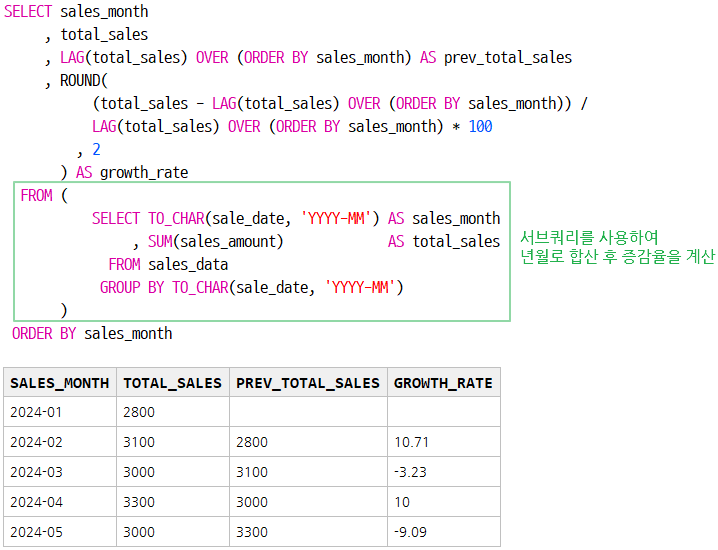Image resolution: width=718 pixels, height=550 pixels.
Task: Click the GROUP BY keyword in the subquery
Action: pyautogui.click(x=132, y=288)
